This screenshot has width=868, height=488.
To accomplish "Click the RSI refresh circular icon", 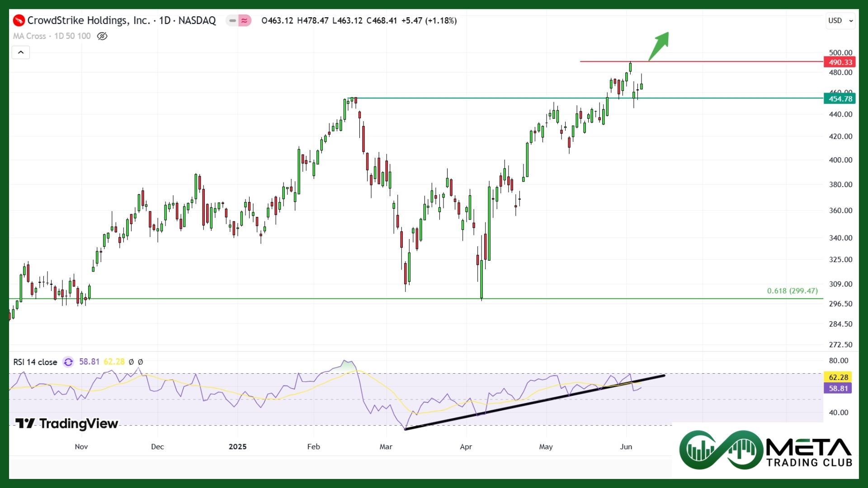I will (x=68, y=362).
